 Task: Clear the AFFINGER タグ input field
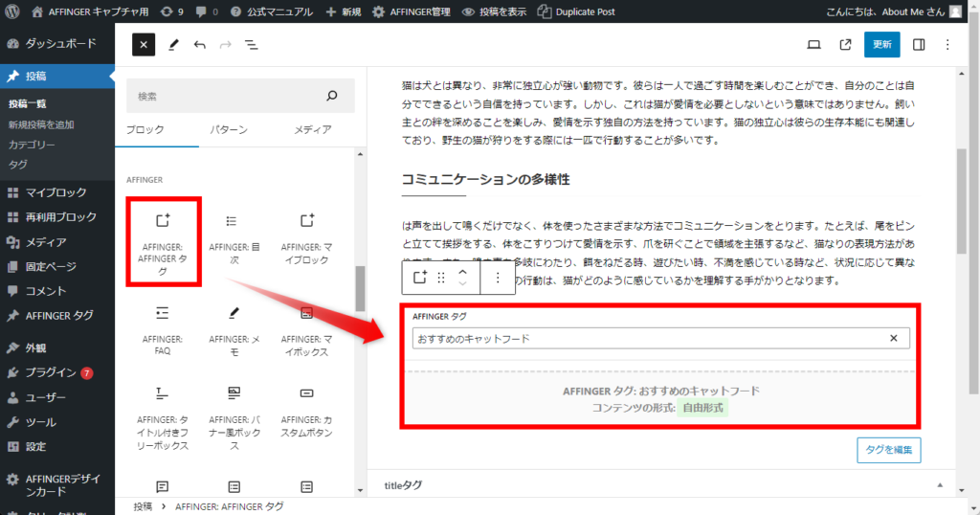pos(893,339)
